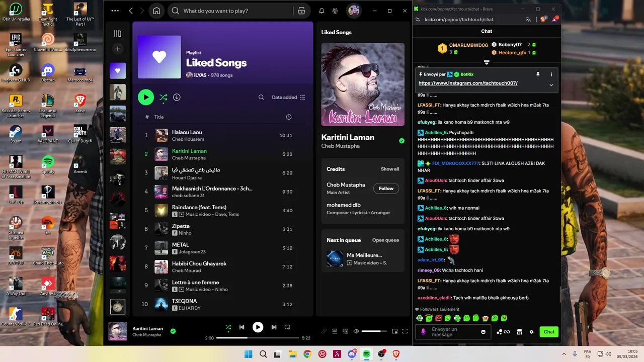Image resolution: width=644 pixels, height=362 pixels.
Task: Open the Date added sort dropdown
Action: [289, 97]
